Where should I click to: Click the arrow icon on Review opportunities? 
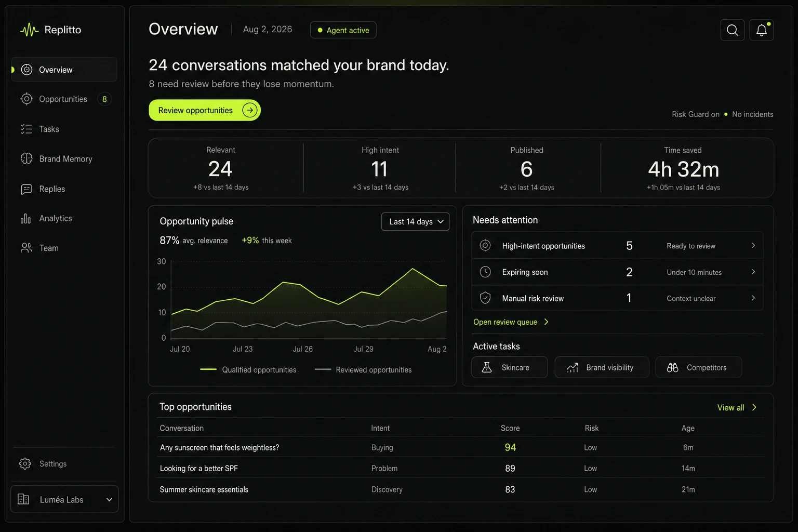pos(250,110)
